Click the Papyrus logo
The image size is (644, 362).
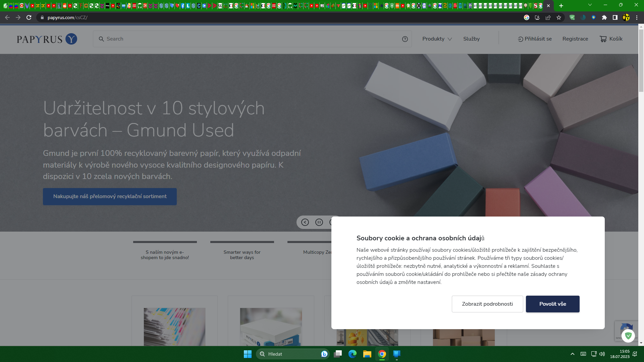click(47, 39)
